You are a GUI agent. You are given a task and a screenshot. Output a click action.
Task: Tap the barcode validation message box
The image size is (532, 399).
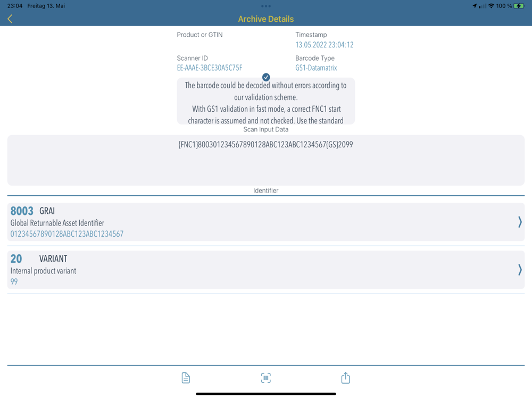pos(266,101)
